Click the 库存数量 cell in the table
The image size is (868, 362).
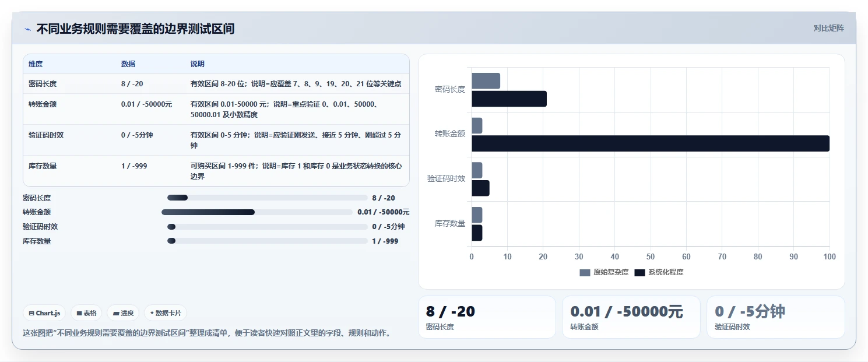[x=43, y=166]
